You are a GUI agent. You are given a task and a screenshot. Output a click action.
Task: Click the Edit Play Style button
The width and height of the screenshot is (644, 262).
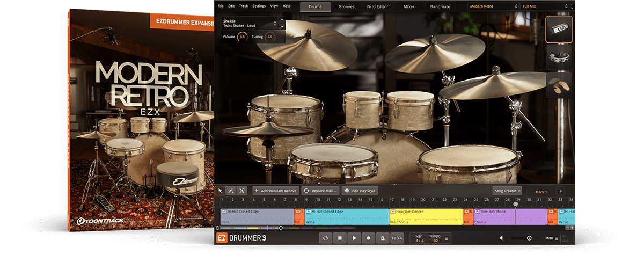point(360,191)
